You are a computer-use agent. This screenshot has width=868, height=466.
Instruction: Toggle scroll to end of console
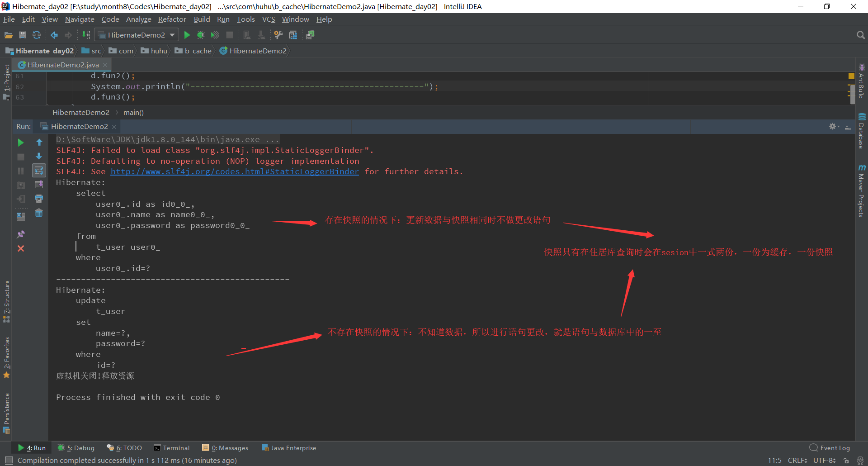coord(39,185)
